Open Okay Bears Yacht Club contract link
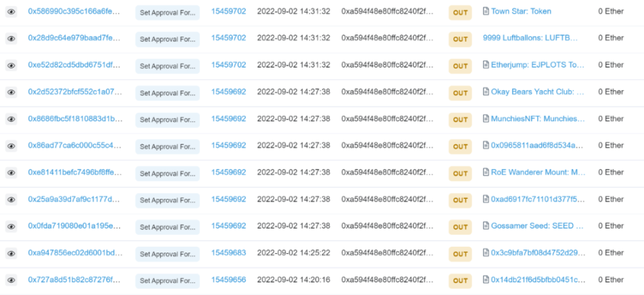 [537, 91]
